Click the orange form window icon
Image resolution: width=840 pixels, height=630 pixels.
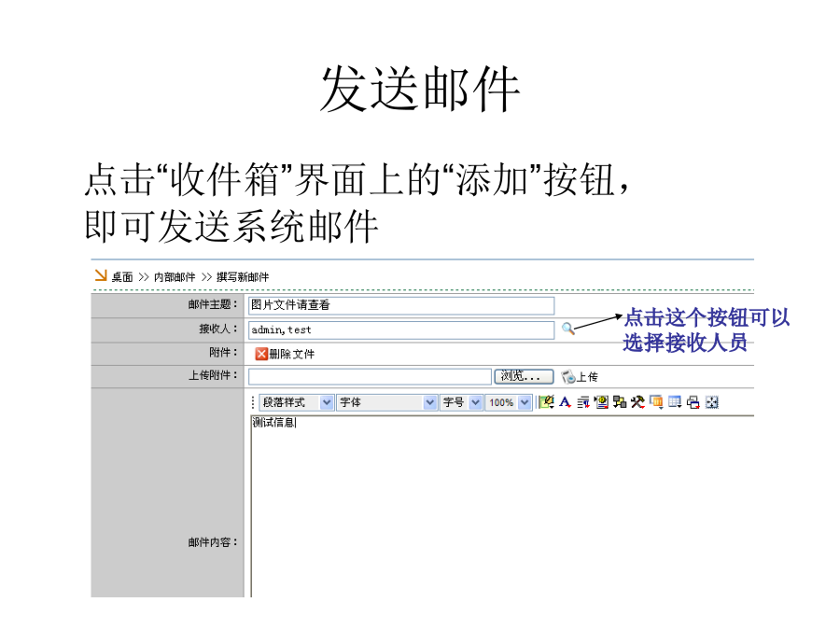click(x=656, y=402)
